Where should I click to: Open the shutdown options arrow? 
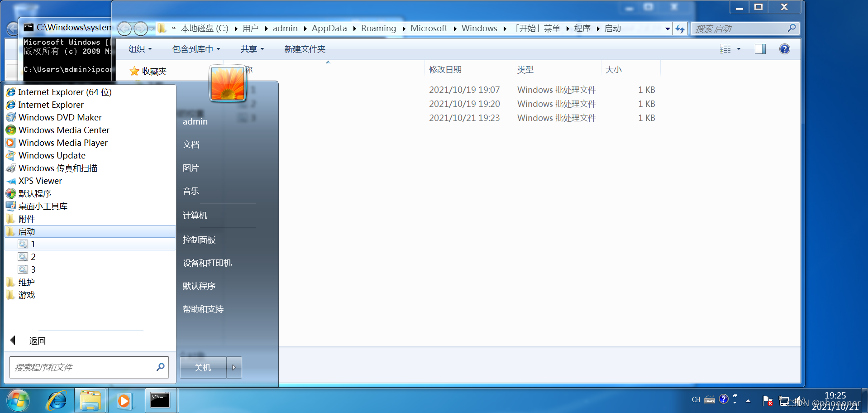coord(234,367)
